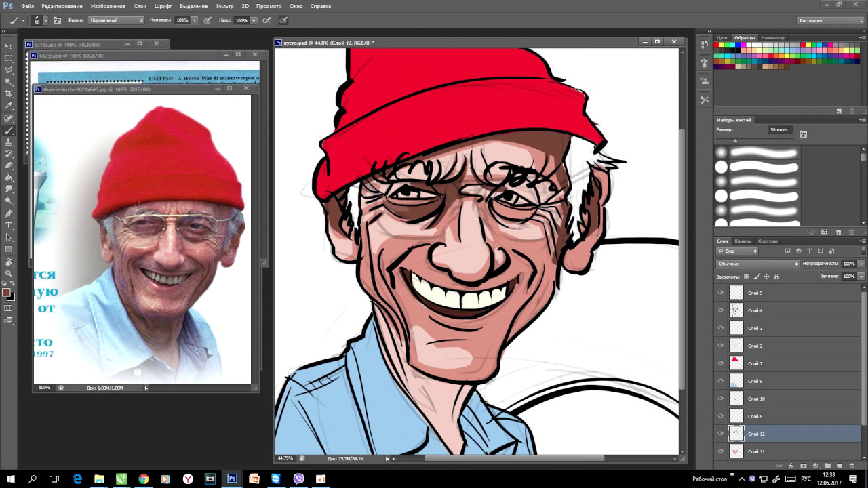
Task: Click the foreground color swatch
Action: pos(7,292)
